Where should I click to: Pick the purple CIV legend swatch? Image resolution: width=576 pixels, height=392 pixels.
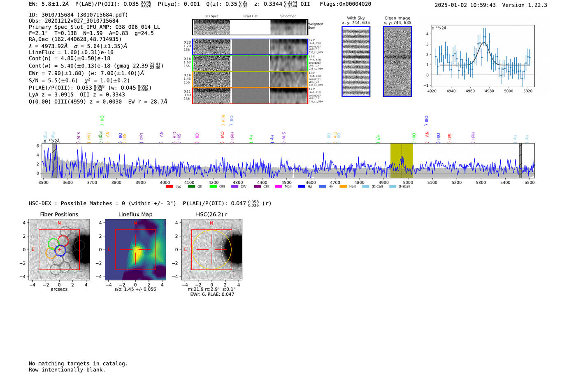click(235, 187)
